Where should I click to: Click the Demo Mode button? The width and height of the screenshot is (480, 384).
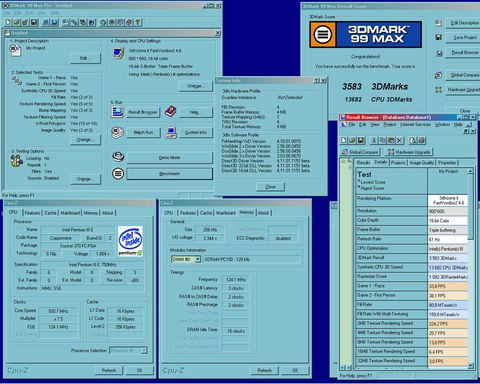tap(169, 158)
